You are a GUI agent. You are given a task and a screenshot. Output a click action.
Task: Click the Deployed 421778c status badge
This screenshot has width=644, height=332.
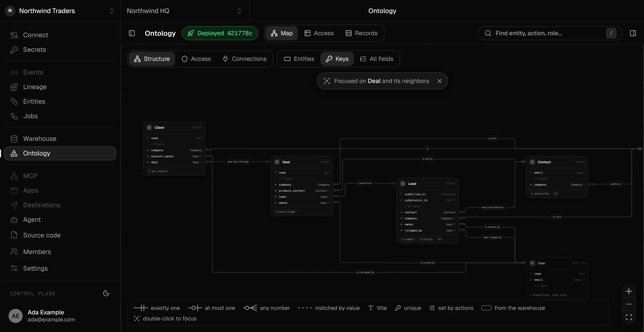coord(220,33)
